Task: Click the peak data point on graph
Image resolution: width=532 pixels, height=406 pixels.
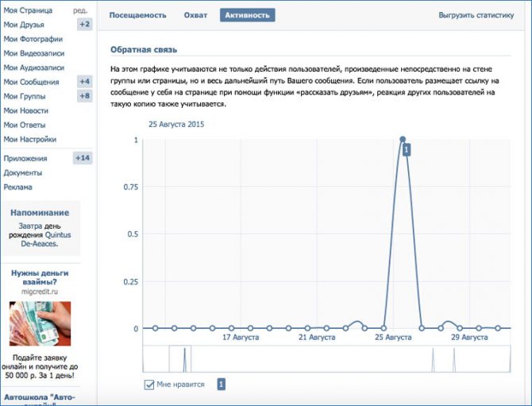Action: click(x=403, y=139)
